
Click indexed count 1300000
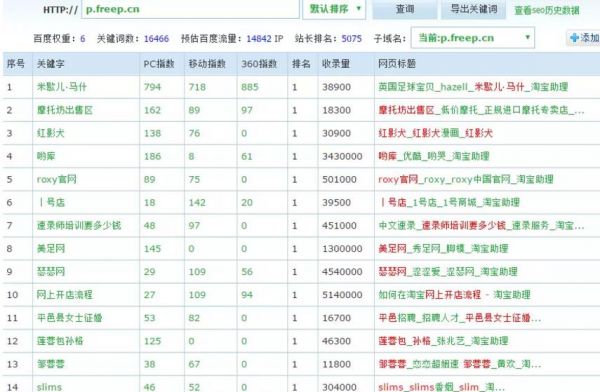(342, 248)
